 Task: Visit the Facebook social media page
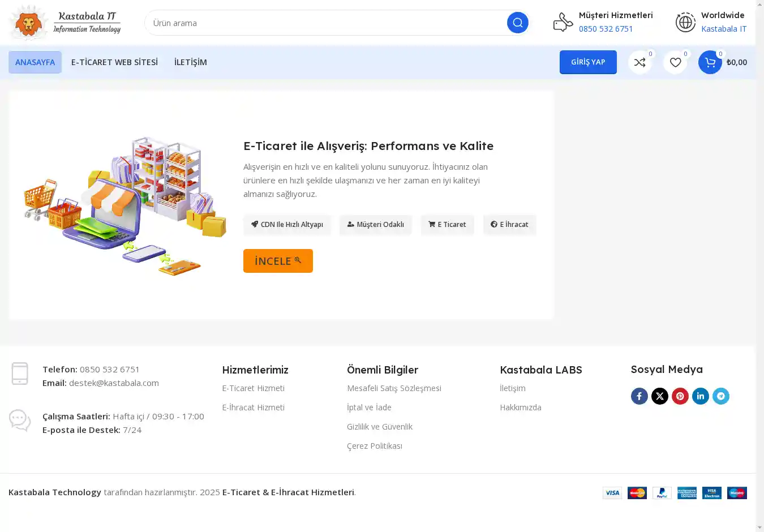tap(639, 396)
